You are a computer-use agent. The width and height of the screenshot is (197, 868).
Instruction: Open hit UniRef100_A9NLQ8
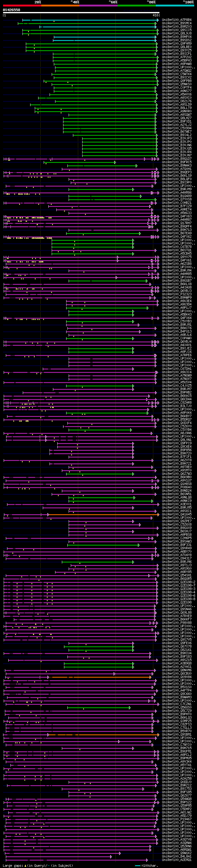click(x=177, y=498)
